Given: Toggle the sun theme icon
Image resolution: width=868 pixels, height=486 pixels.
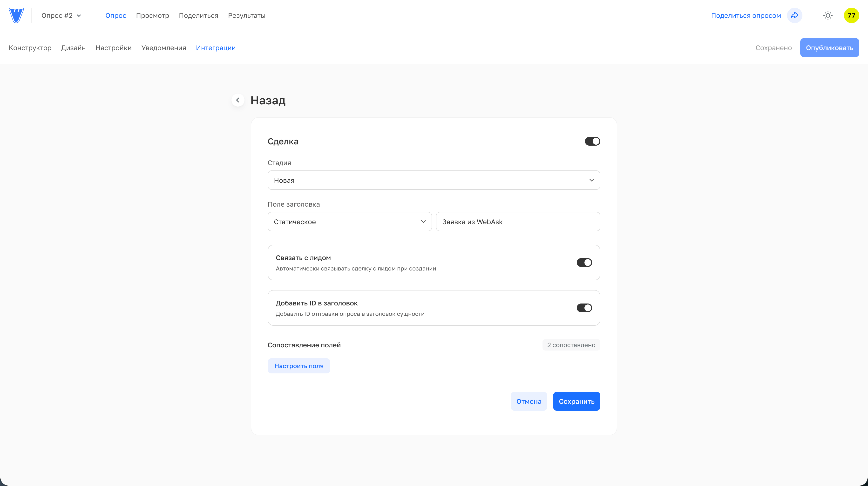Looking at the screenshot, I should [827, 15].
